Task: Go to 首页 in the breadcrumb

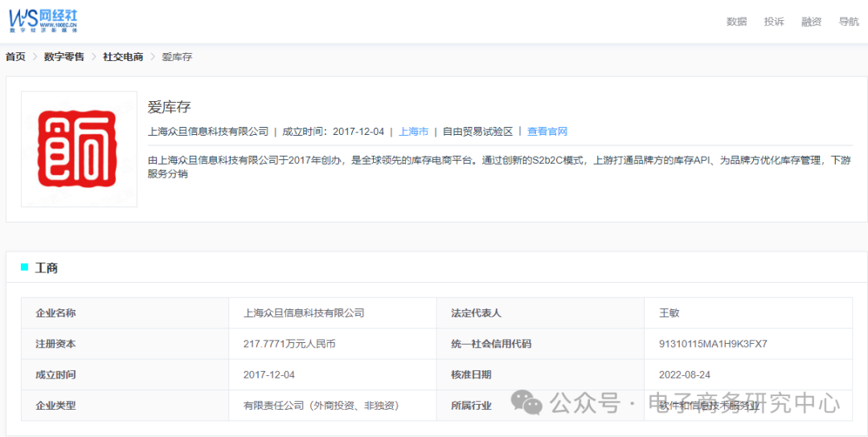Action: [15, 56]
